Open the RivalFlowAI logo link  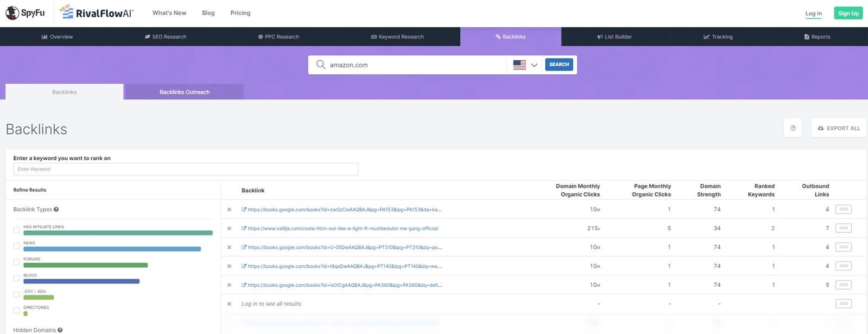(x=97, y=12)
